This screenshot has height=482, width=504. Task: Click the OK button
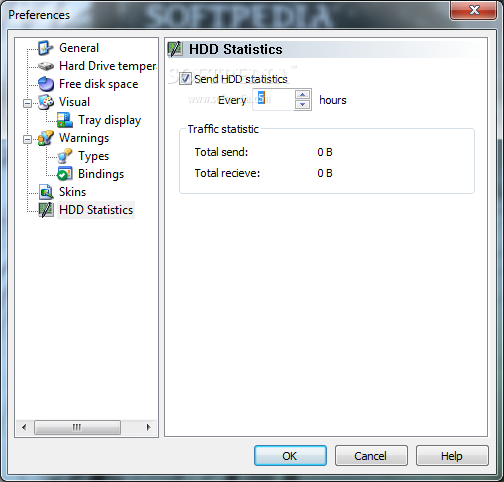pyautogui.click(x=290, y=456)
